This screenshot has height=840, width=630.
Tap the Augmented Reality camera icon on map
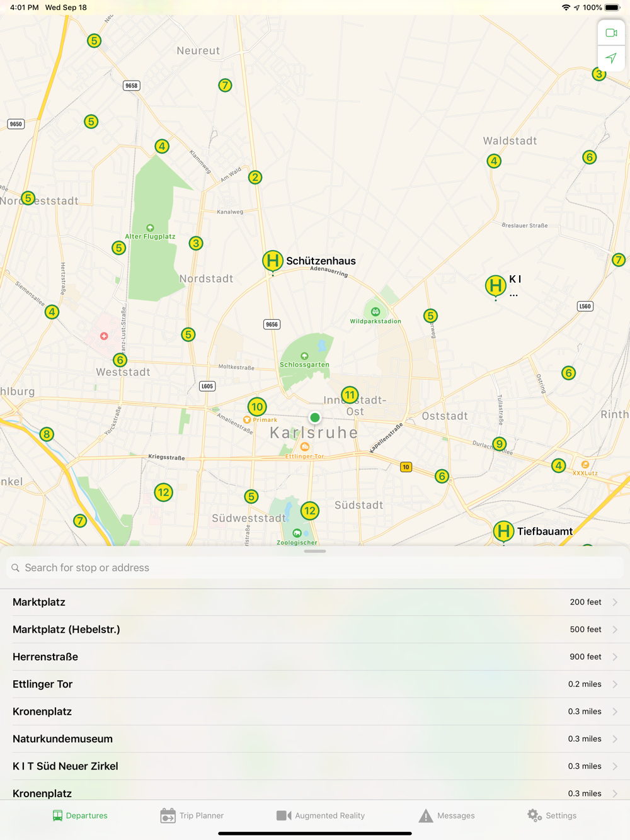click(611, 33)
